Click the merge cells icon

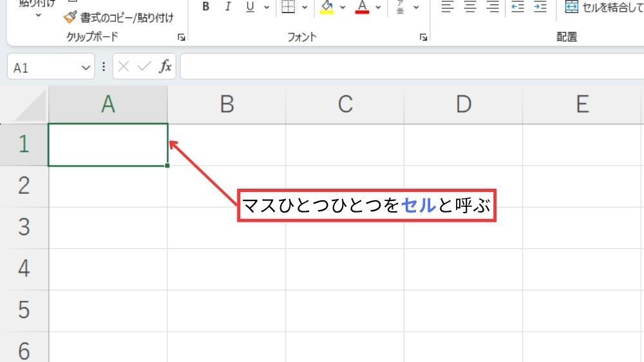(x=571, y=7)
